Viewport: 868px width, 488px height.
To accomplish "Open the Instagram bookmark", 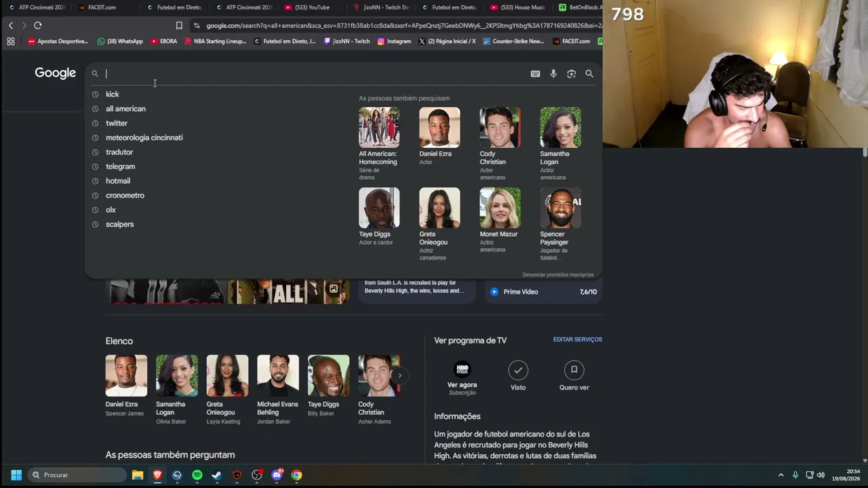I will click(394, 41).
